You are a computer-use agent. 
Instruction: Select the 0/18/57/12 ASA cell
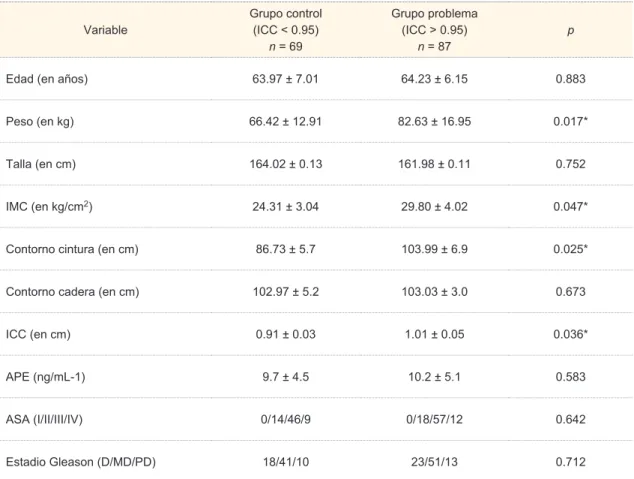434,419
